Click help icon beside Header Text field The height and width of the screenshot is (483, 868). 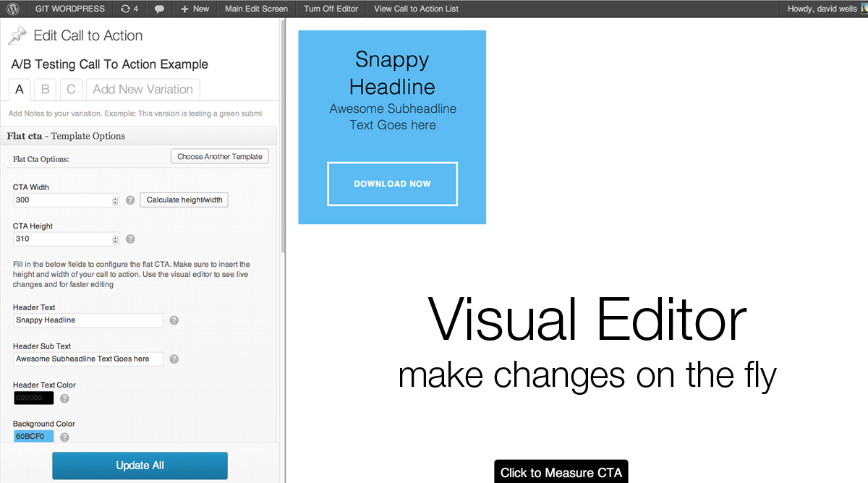pos(174,320)
